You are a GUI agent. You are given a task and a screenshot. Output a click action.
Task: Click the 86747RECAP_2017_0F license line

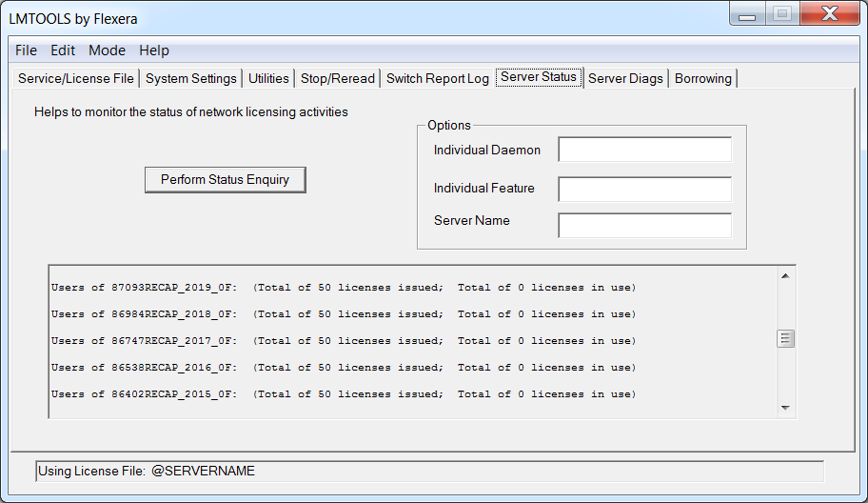click(x=344, y=341)
